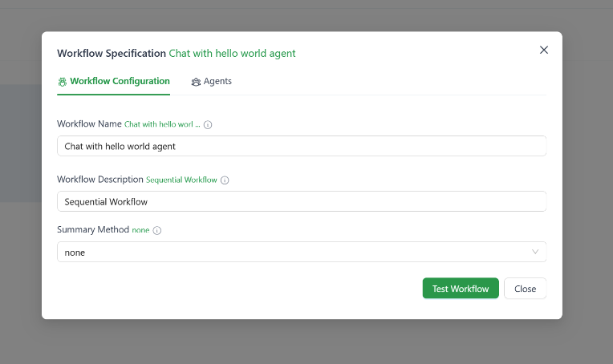
Task: Show info tooltip for Workflow Description
Action: [225, 180]
